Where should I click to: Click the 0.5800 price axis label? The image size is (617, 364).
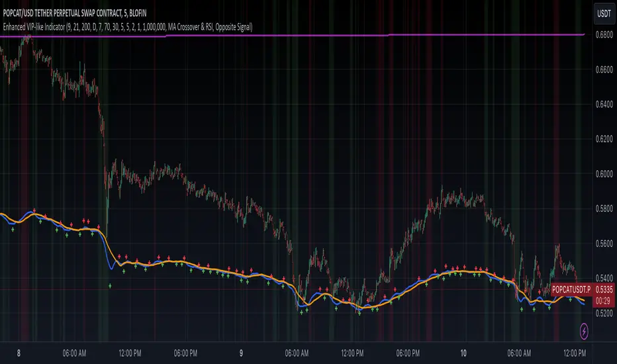click(x=604, y=209)
